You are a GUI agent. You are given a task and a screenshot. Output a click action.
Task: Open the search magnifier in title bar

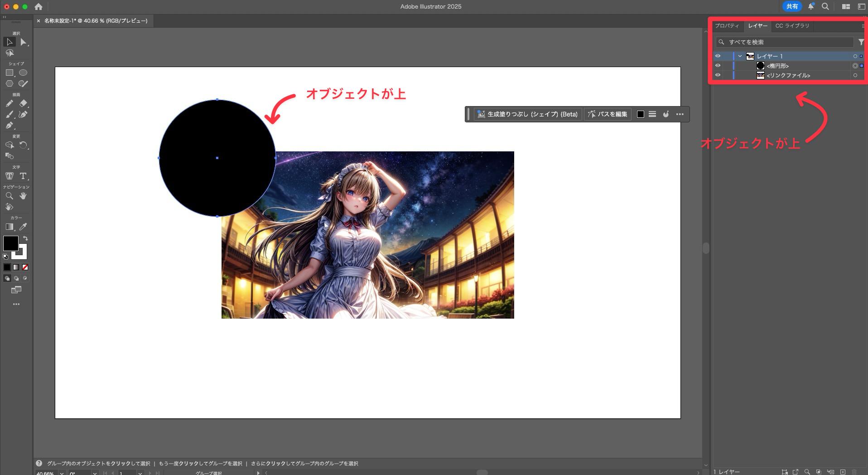(825, 6)
